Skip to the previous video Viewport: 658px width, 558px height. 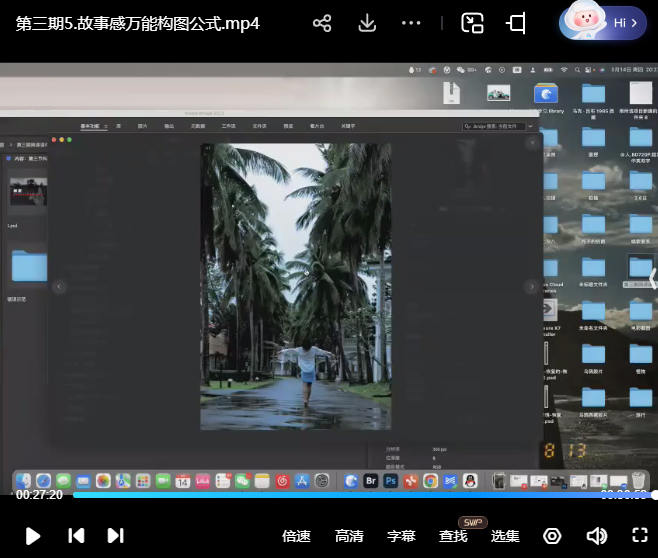(76, 536)
